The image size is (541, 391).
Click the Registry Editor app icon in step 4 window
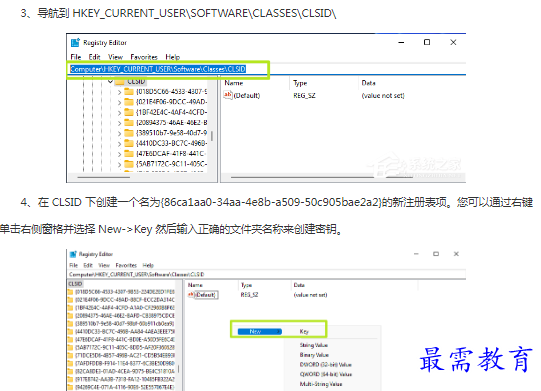(x=73, y=254)
